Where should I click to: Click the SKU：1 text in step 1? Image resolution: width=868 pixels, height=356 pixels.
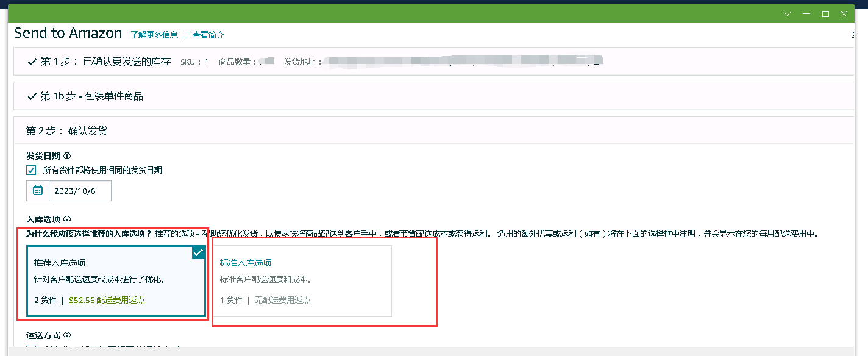[194, 62]
